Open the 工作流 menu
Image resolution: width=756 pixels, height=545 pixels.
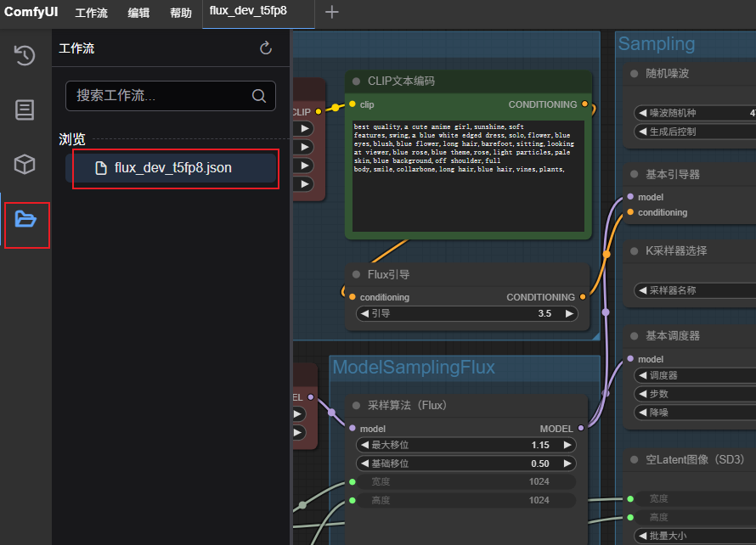click(91, 14)
